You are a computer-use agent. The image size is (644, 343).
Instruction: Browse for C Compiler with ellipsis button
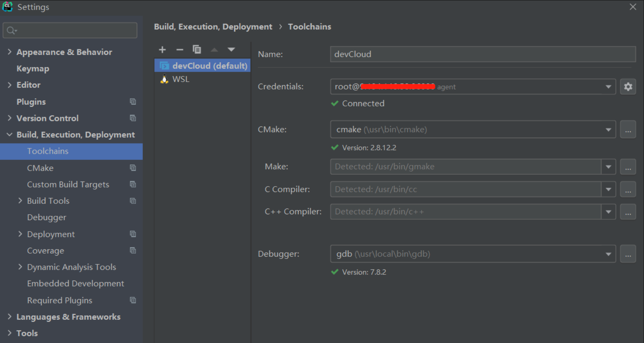628,189
